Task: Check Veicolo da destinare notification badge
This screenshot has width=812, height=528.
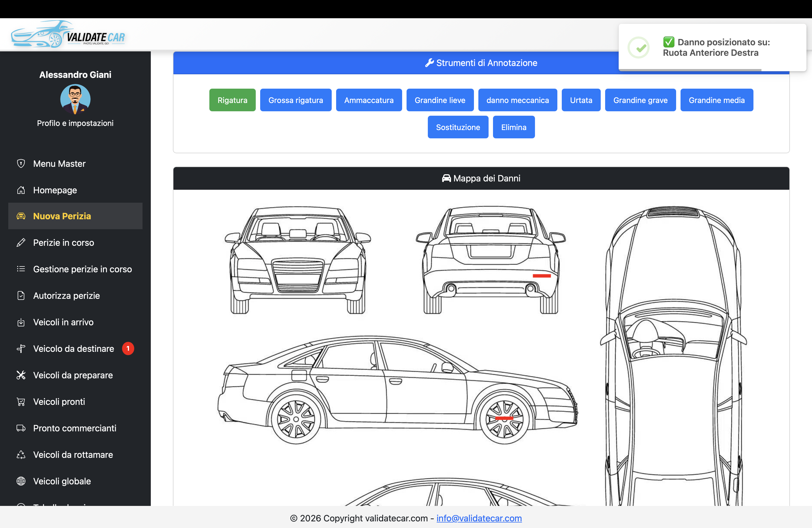Action: [x=128, y=349]
